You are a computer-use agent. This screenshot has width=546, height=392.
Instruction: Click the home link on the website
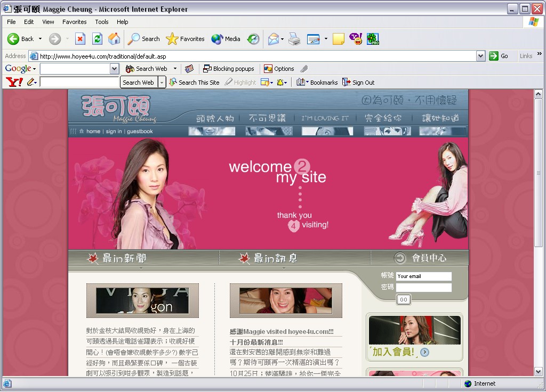tap(93, 132)
